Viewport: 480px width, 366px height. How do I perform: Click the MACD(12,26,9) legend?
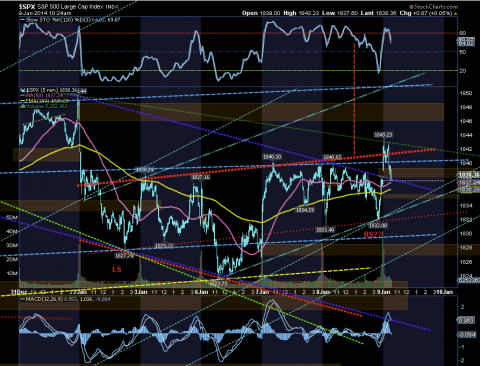point(65,299)
